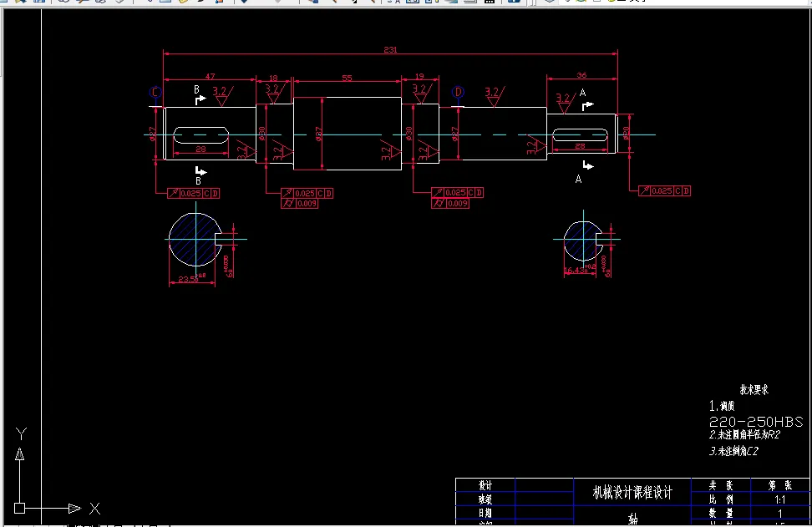812x527 pixels.
Task: Select the ø37 diameter on middle shaft section
Action: (x=318, y=134)
